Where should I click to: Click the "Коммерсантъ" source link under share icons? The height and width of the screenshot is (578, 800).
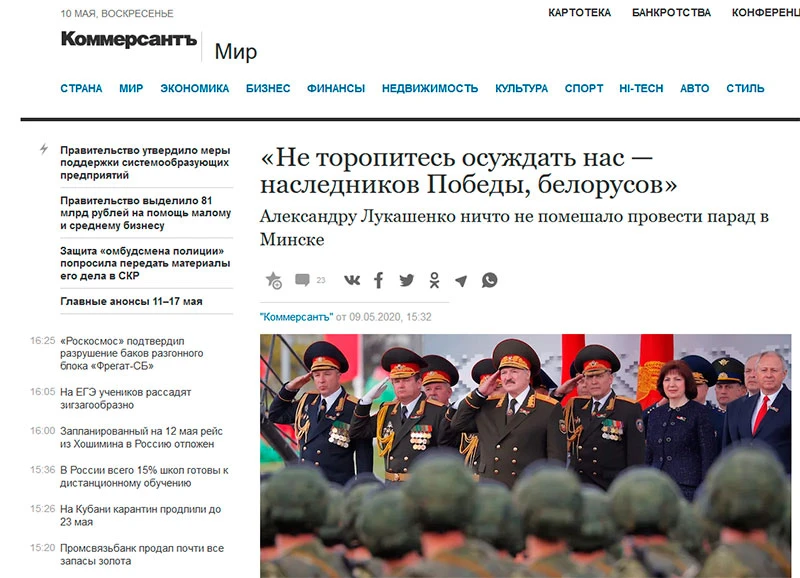(296, 317)
